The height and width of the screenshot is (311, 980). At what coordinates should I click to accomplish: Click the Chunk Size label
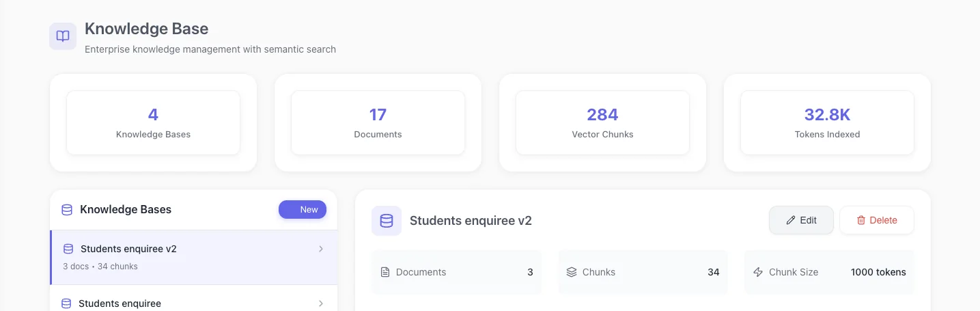point(794,272)
